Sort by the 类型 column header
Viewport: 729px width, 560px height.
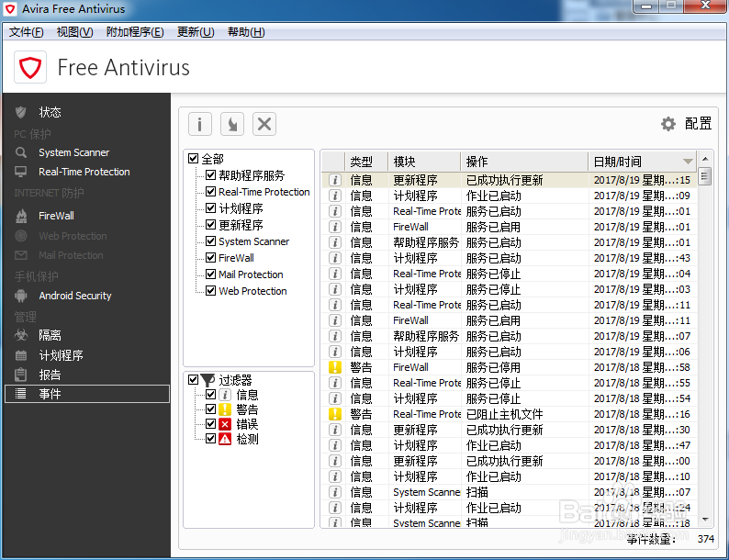pos(366,162)
